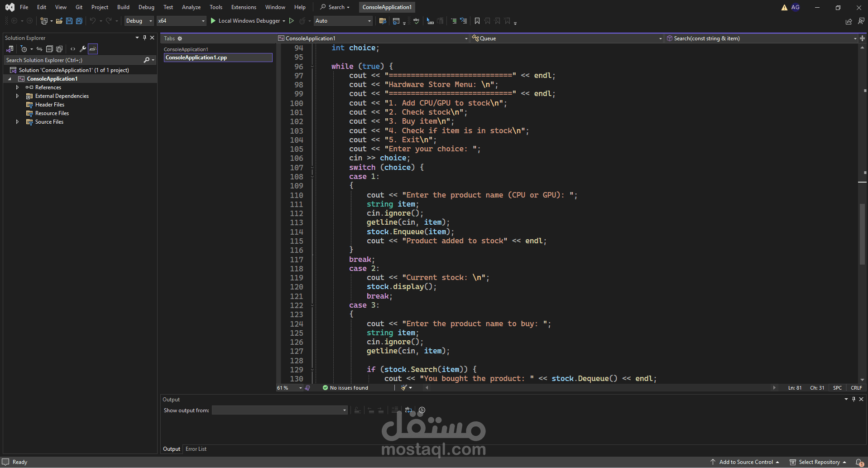868x468 pixels.
Task: Toggle word wrap in the Output panel
Action: coord(408,410)
